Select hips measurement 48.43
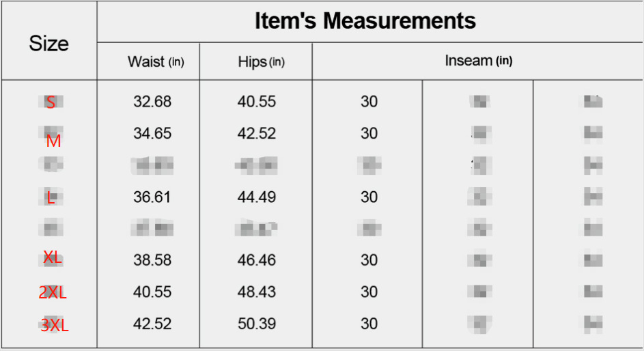Screen dimensions: 644x351 click(x=257, y=292)
